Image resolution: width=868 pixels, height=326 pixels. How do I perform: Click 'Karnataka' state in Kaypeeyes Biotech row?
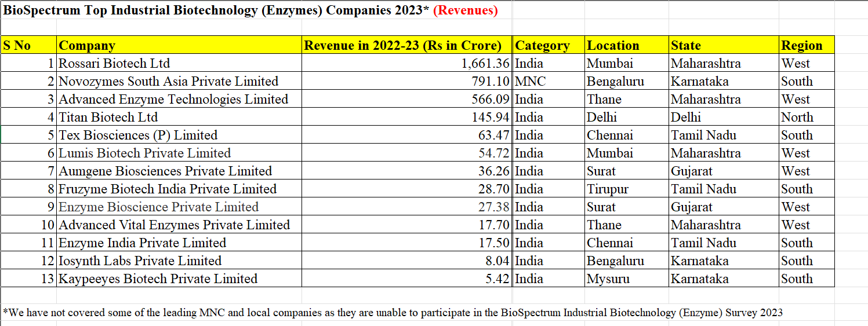724,279
